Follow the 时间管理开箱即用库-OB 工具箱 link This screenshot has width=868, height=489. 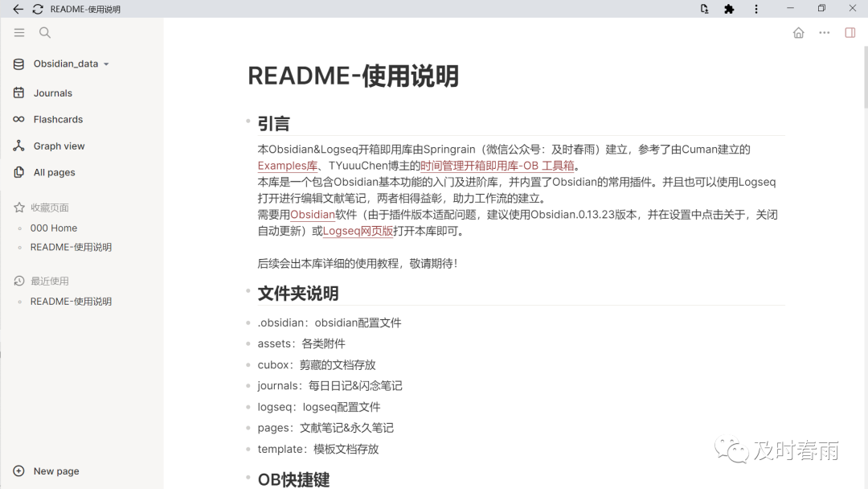coord(497,166)
